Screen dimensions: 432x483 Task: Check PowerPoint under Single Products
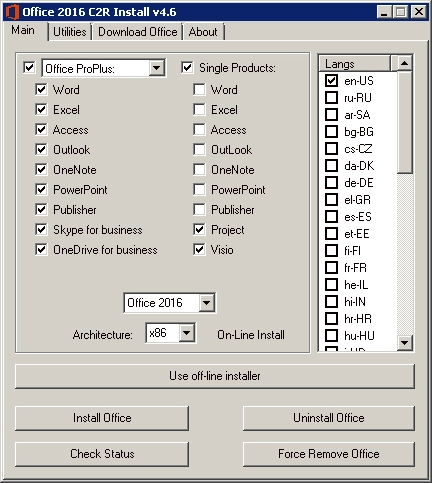[x=199, y=190]
